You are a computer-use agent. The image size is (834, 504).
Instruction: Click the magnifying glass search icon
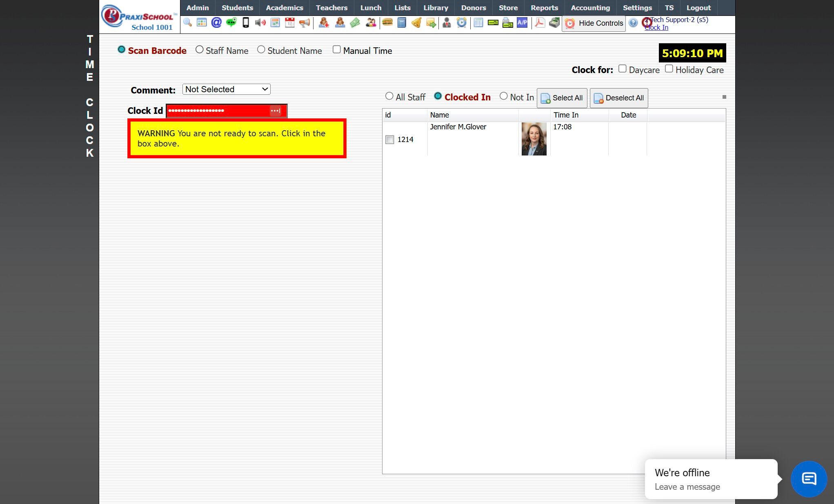point(187,22)
